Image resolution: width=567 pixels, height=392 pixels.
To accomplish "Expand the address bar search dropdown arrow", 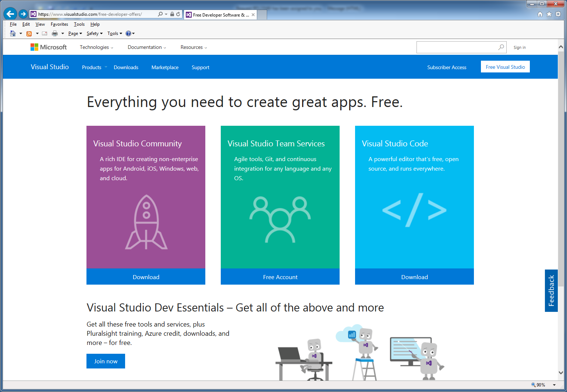I will [166, 14].
